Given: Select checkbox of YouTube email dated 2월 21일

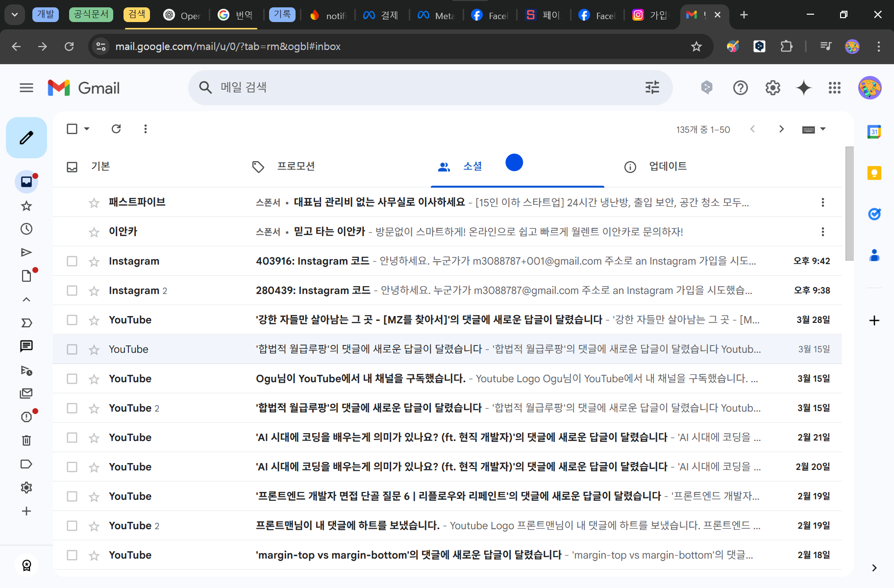Looking at the screenshot, I should tap(72, 438).
